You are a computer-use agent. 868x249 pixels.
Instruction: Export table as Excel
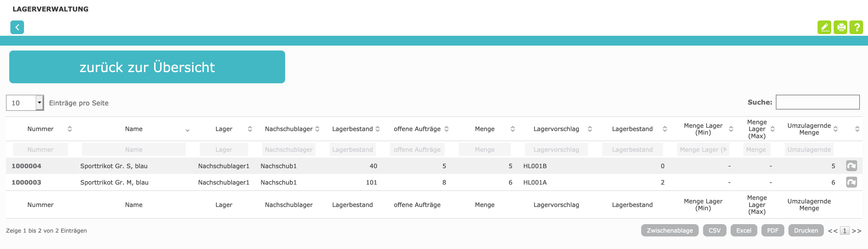743,230
